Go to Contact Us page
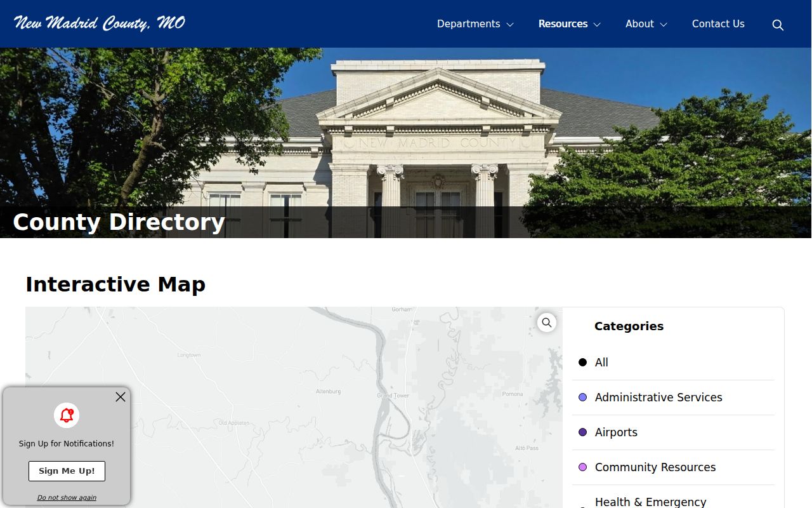The width and height of the screenshot is (812, 508). click(718, 23)
